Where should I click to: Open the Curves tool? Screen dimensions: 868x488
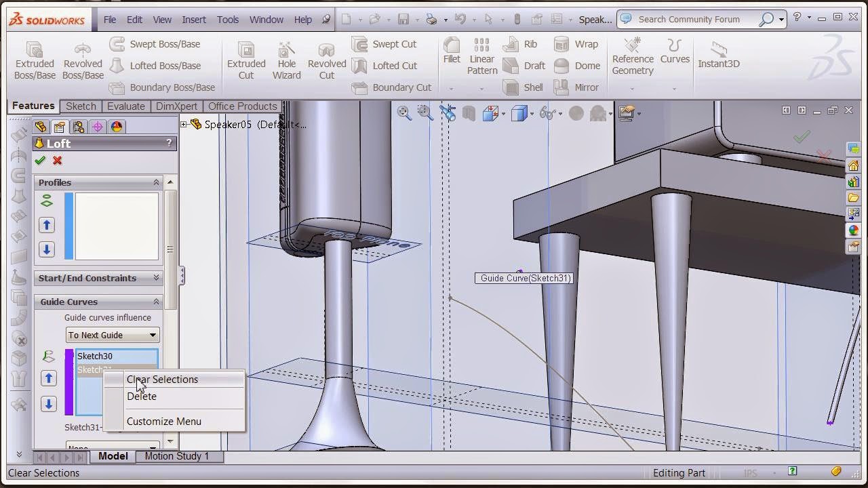(675, 51)
